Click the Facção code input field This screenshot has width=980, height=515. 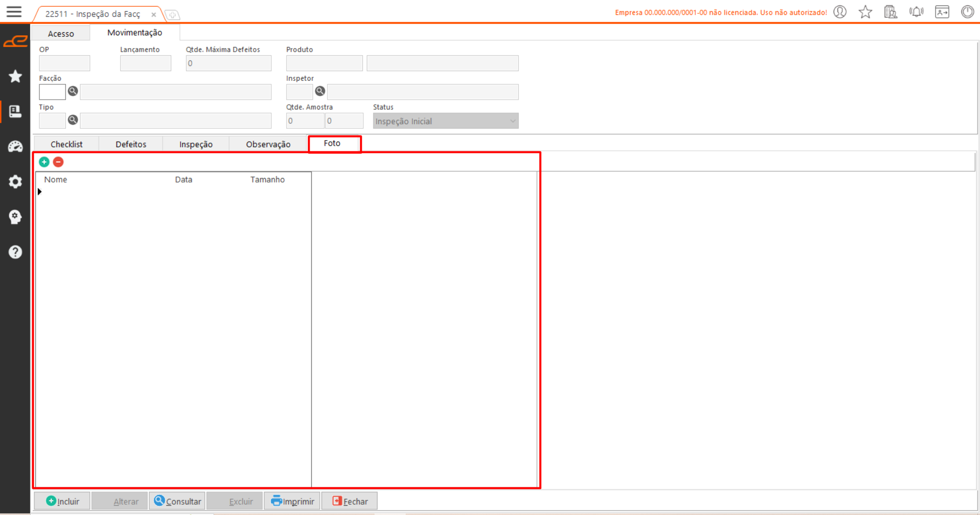click(52, 92)
